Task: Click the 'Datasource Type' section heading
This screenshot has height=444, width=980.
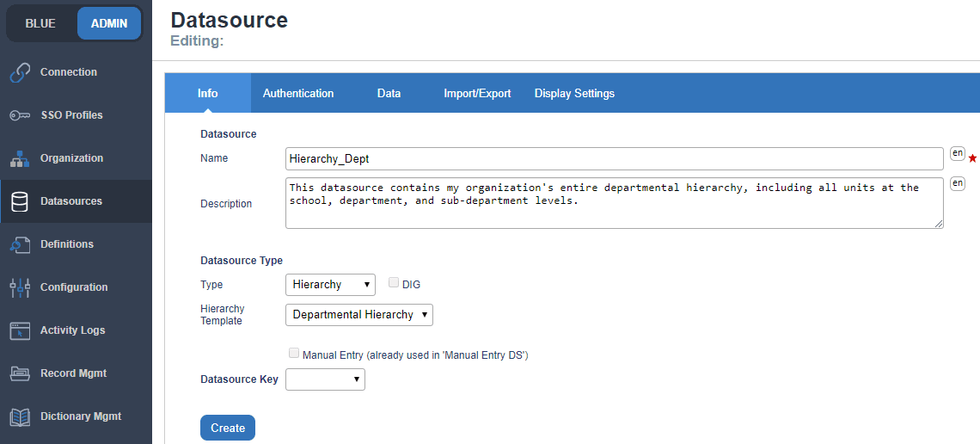Action: tap(242, 260)
